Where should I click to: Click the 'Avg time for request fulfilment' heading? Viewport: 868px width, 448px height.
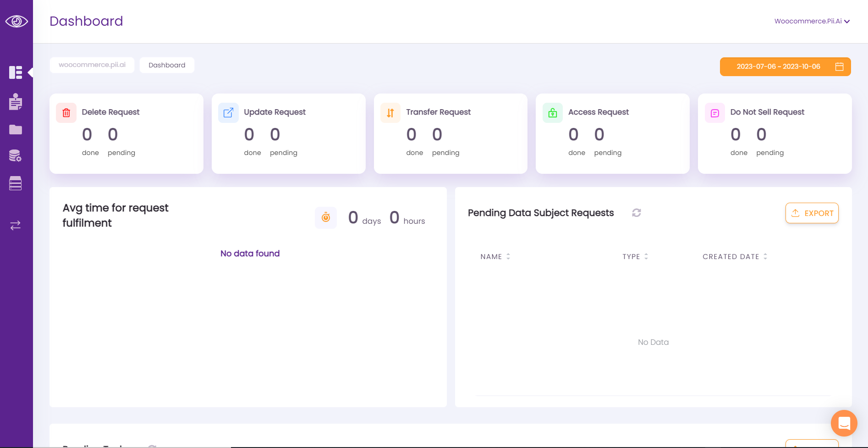(x=115, y=216)
